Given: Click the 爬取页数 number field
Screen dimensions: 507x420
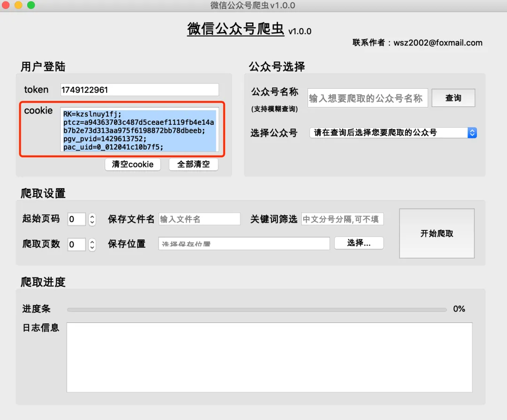Looking at the screenshot, I should (77, 244).
